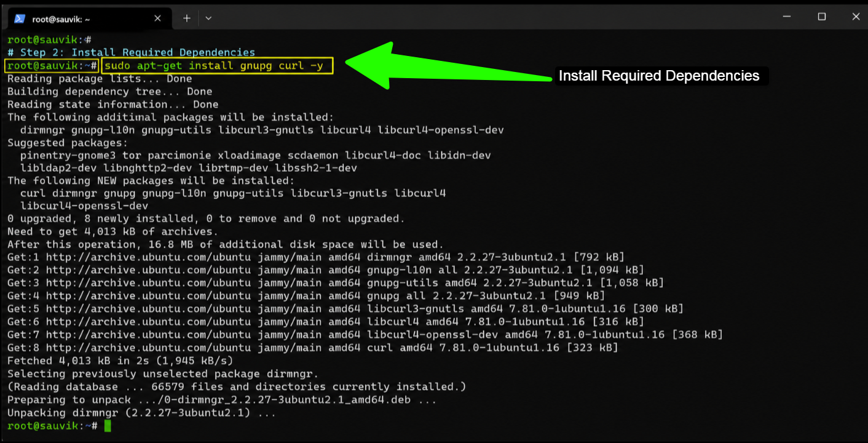Click 'Need to get 4,013 kB of archives.' line

[112, 232]
